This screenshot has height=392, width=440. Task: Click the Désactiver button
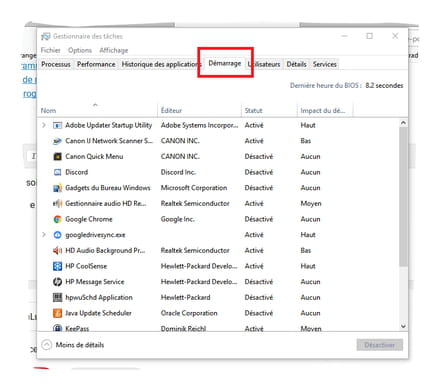tap(380, 345)
